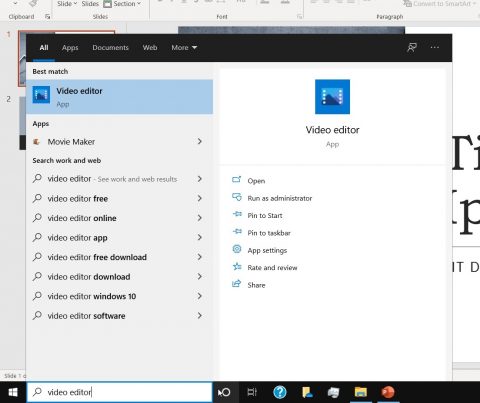Click Share in the actions list

point(256,285)
